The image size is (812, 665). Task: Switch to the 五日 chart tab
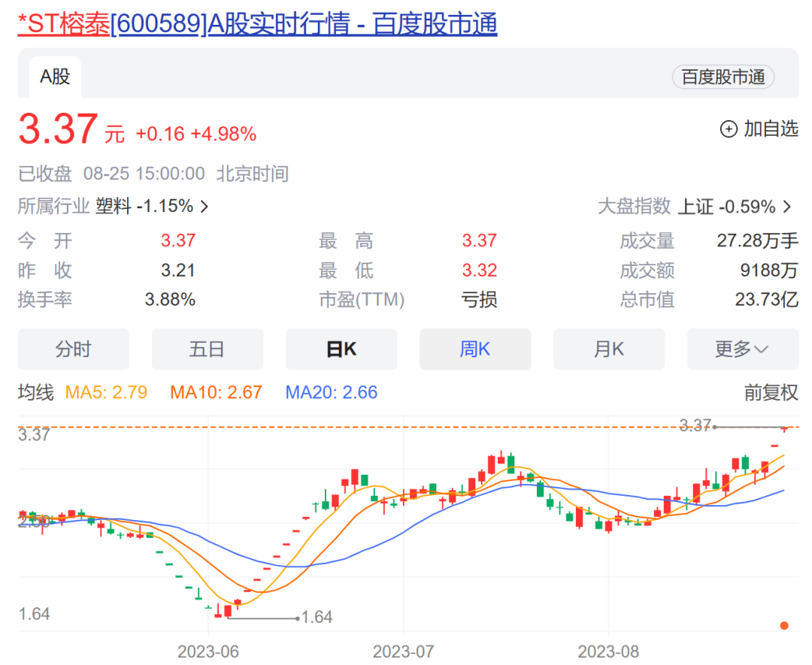point(208,349)
